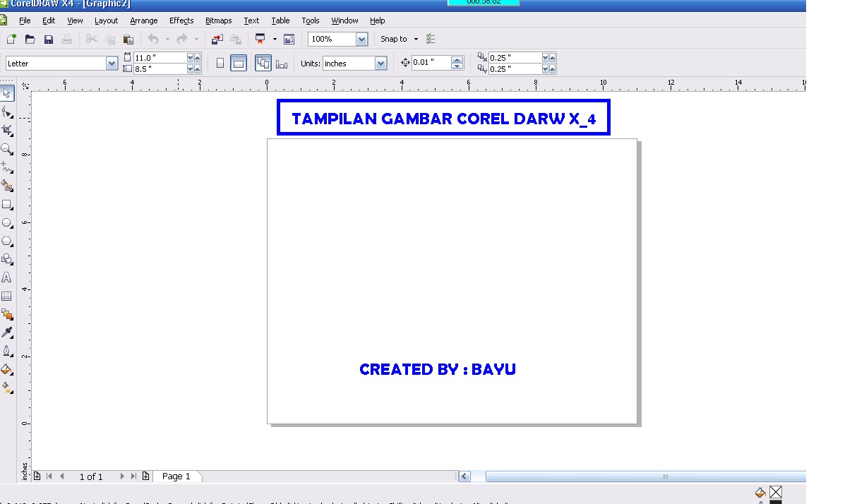Select the Table tool
852x504 pixels.
click(7, 296)
